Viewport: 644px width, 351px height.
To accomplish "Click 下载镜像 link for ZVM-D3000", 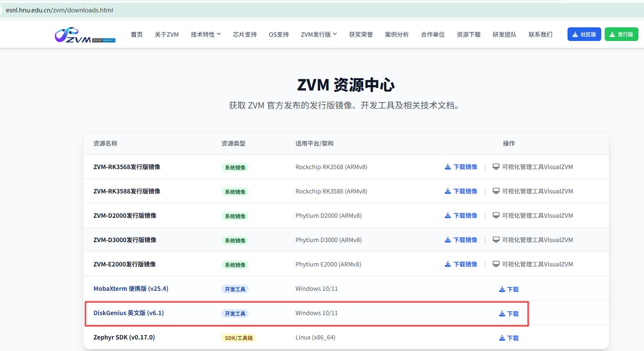I will pyautogui.click(x=465, y=240).
